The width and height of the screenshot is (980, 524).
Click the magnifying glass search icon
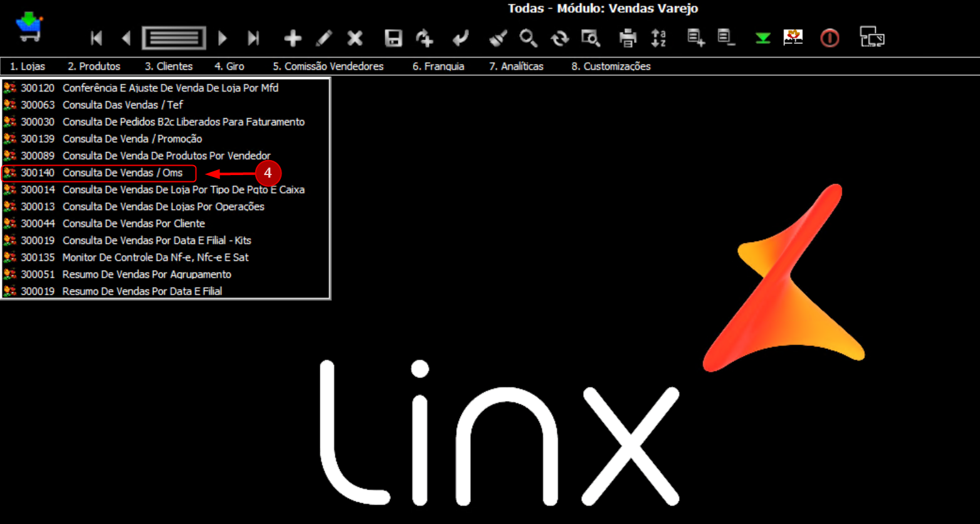tap(529, 38)
